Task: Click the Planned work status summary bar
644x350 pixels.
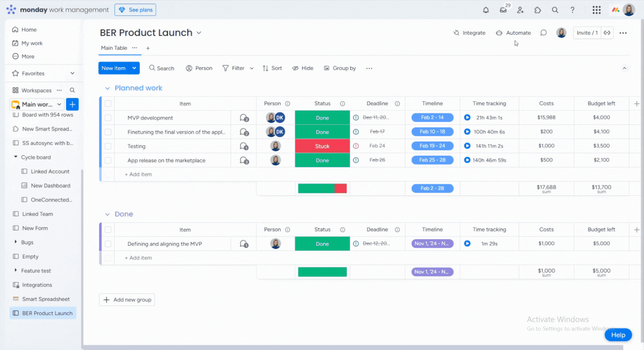Action: [x=322, y=188]
